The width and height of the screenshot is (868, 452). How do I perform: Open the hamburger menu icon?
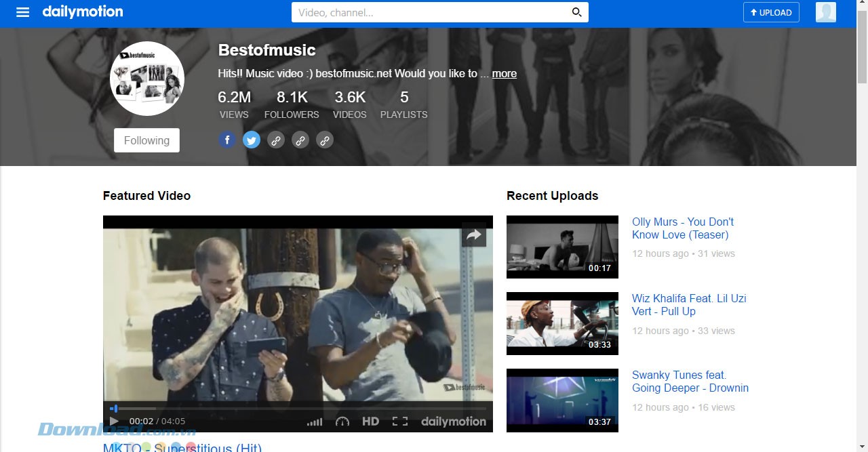[22, 12]
